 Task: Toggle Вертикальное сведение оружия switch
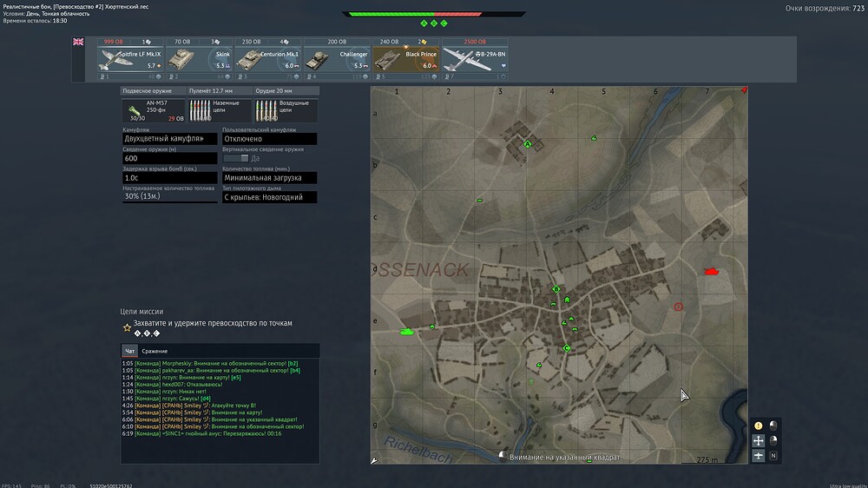pyautogui.click(x=236, y=158)
